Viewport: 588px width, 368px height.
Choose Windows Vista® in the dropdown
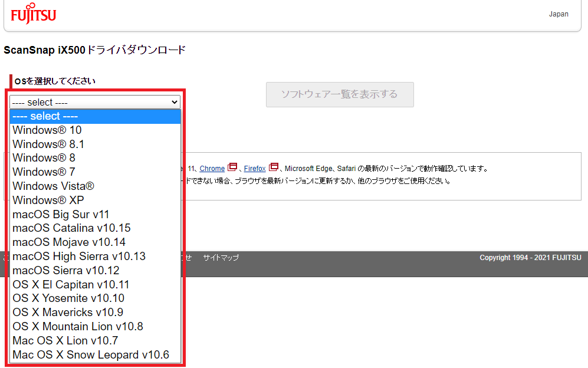(x=96, y=186)
